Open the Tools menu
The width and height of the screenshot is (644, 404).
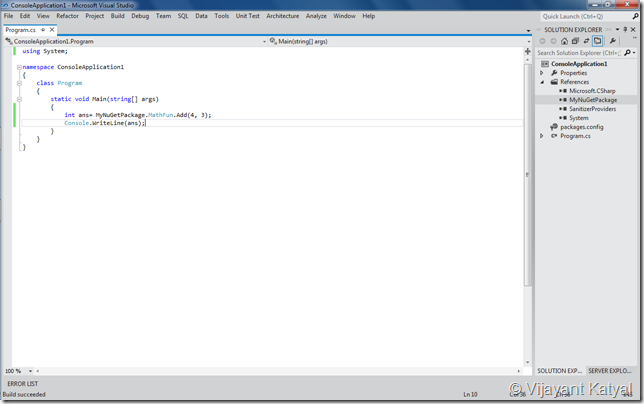[221, 16]
